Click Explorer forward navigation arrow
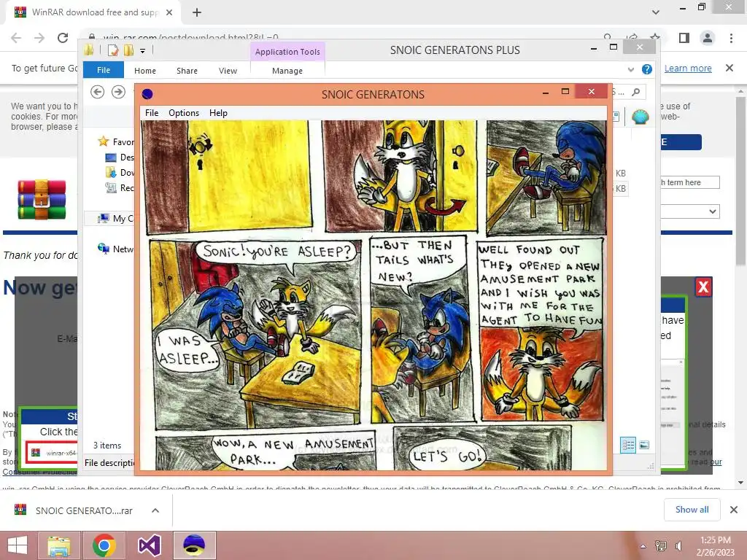Image resolution: width=747 pixels, height=560 pixels. (118, 91)
